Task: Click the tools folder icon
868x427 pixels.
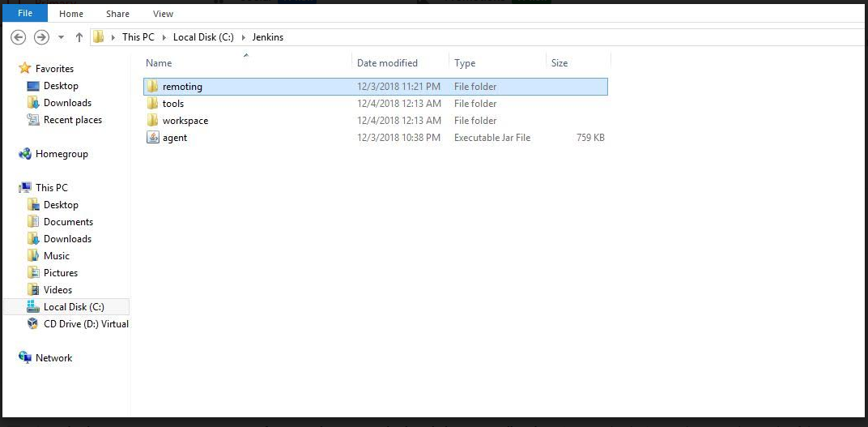Action: 153,104
